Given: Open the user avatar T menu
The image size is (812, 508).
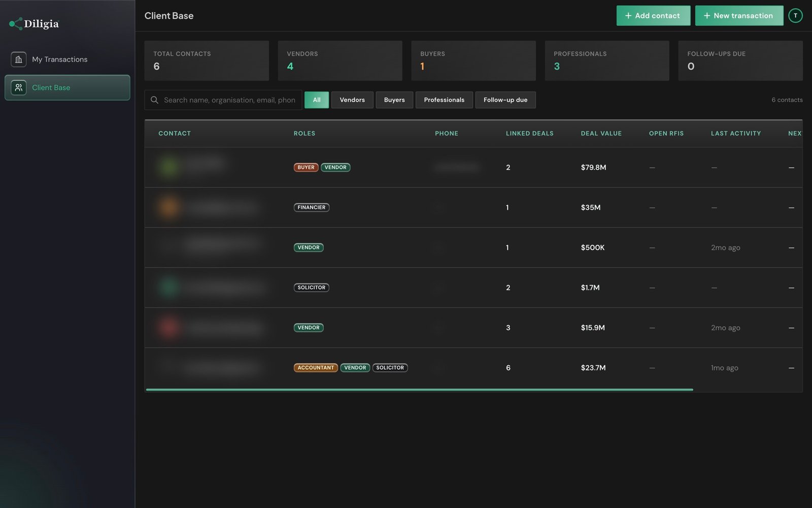Looking at the screenshot, I should [x=795, y=16].
